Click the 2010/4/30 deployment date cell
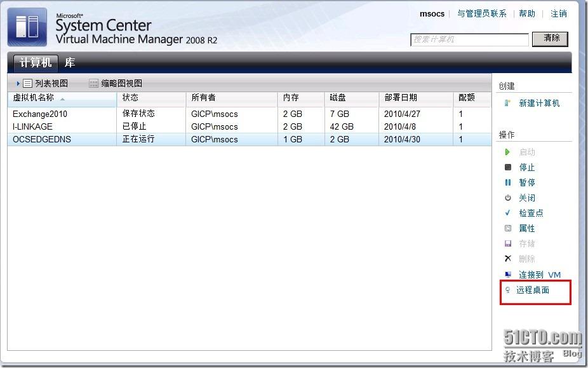Viewport: 588px width, 368px height. [402, 139]
